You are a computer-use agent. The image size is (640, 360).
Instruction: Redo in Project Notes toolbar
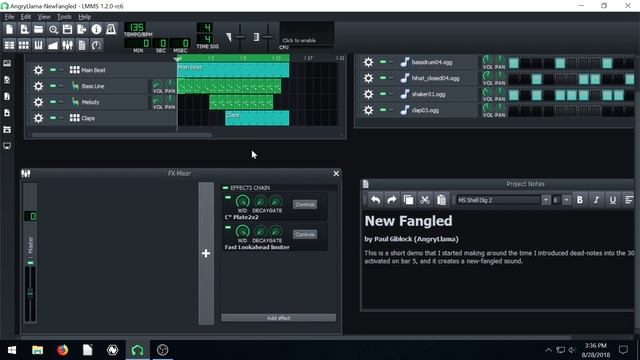pyautogui.click(x=391, y=200)
